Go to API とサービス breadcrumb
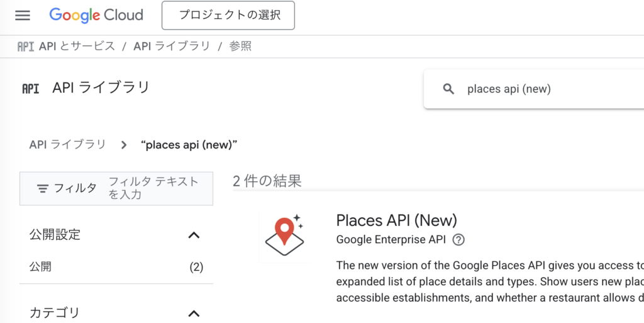 coord(77,47)
